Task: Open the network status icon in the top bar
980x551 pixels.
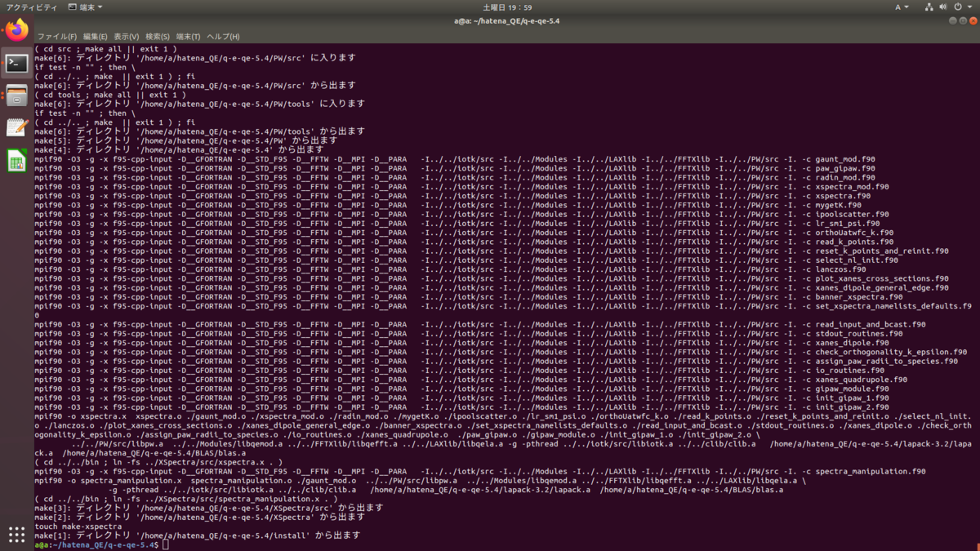Action: 929,7
